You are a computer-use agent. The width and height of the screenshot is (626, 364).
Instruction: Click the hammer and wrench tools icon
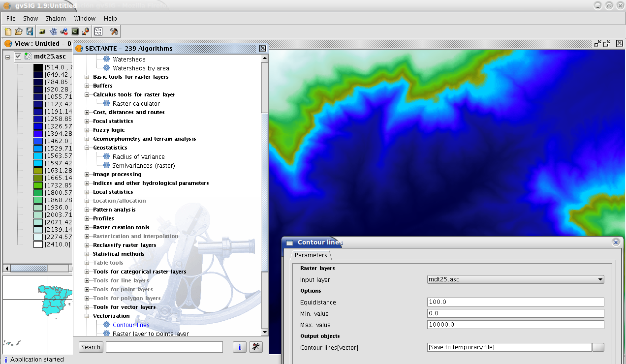pyautogui.click(x=114, y=31)
